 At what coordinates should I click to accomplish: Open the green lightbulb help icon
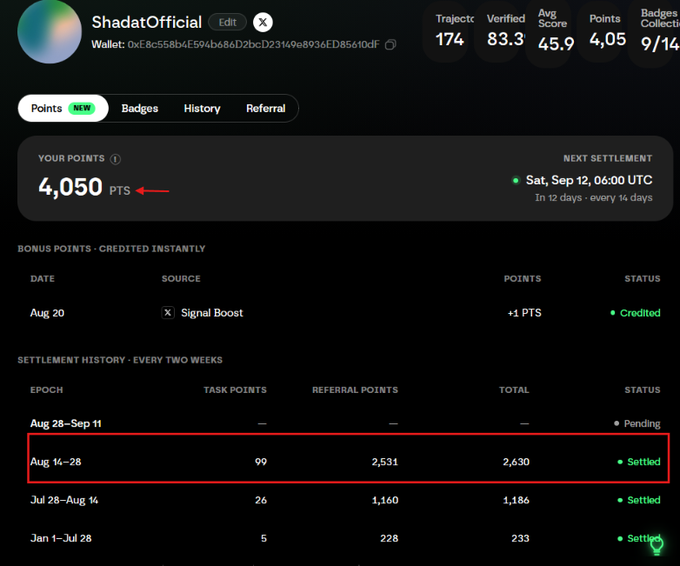657,545
